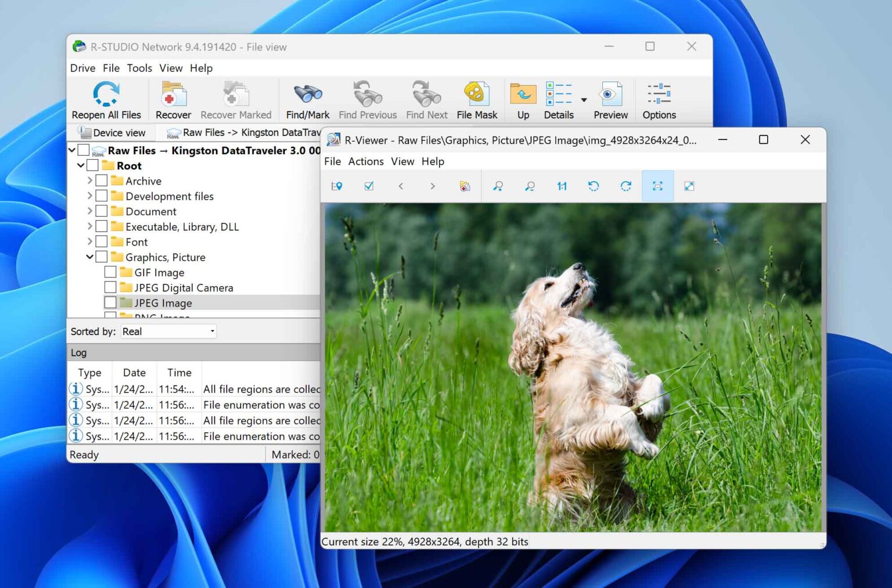Image resolution: width=892 pixels, height=588 pixels.
Task: Open the Options button
Action: coord(659,96)
